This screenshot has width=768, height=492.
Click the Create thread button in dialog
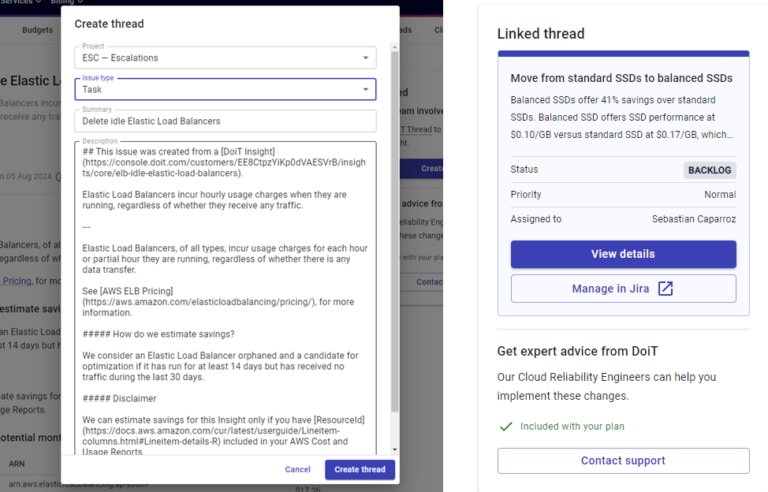coord(360,469)
